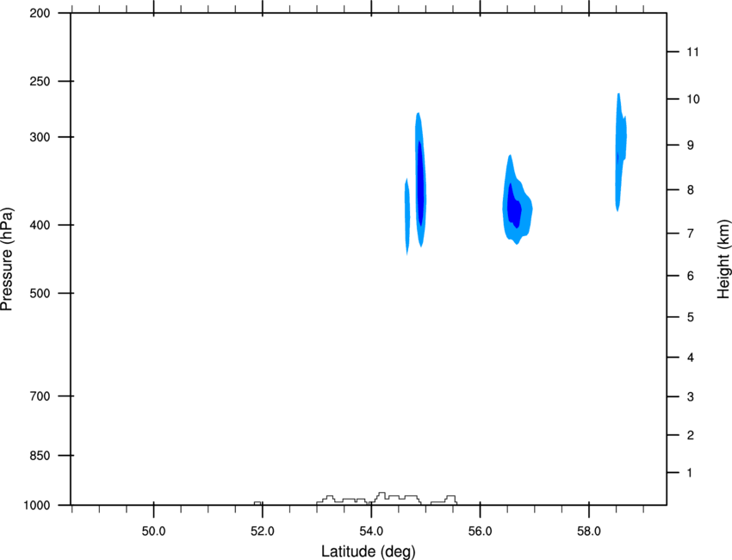Click the 54.0 latitude tick label
Screen dimensions: 732x560
click(371, 532)
